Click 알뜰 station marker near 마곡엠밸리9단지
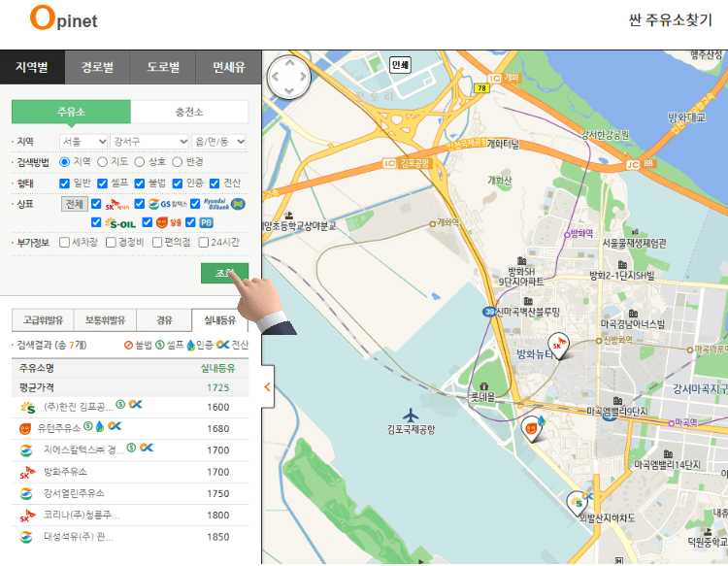The width and height of the screenshot is (728, 566). coord(532,428)
